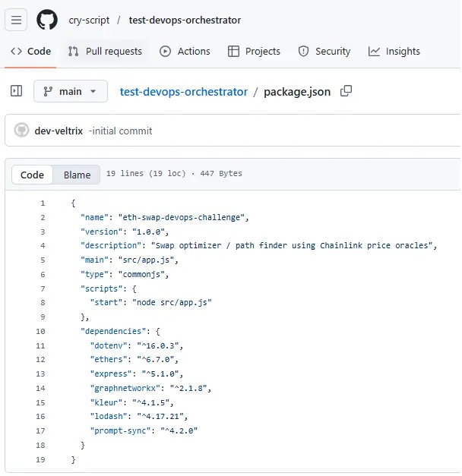Click the Insights graph icon
This screenshot has width=462, height=476.
[374, 52]
